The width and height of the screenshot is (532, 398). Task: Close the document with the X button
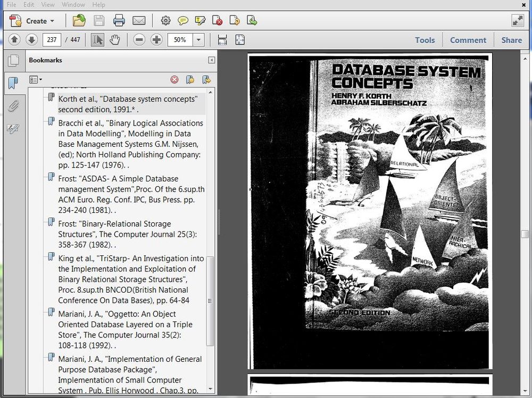tap(523, 5)
